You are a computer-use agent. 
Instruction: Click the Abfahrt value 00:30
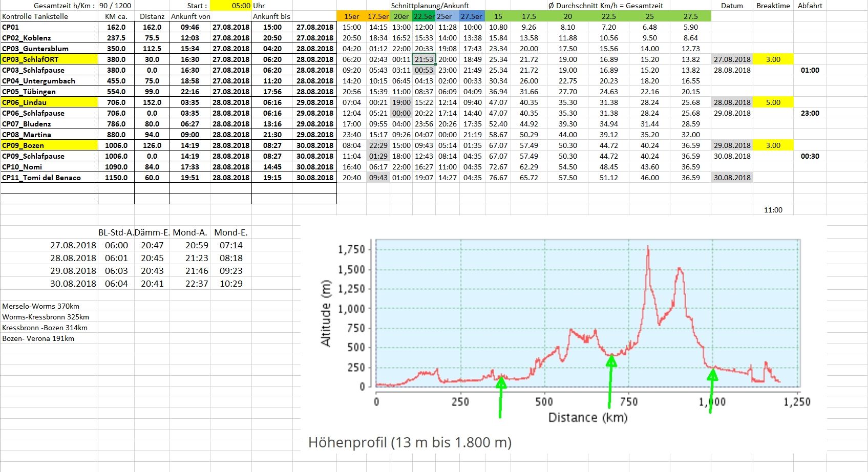810,156
